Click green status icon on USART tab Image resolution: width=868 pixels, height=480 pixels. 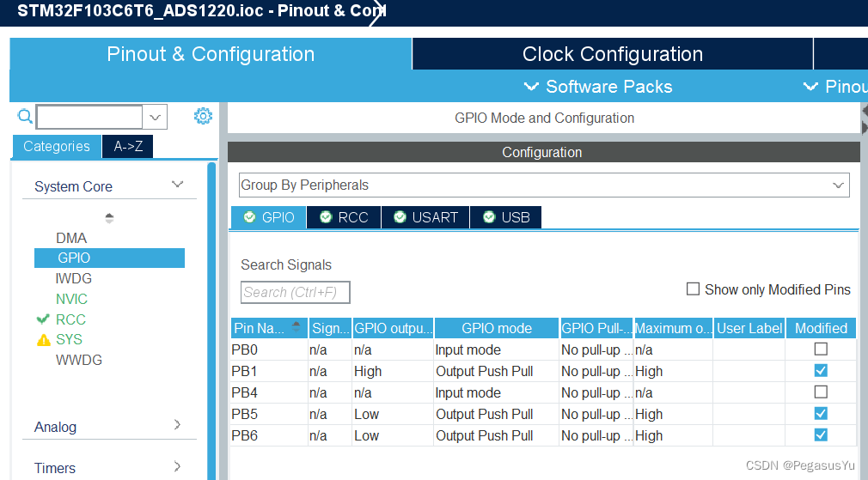pos(400,216)
